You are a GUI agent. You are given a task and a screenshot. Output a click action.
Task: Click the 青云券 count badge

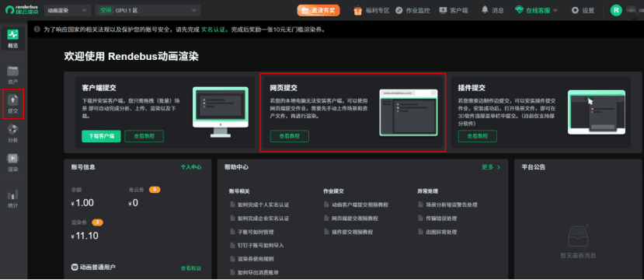[155, 190]
